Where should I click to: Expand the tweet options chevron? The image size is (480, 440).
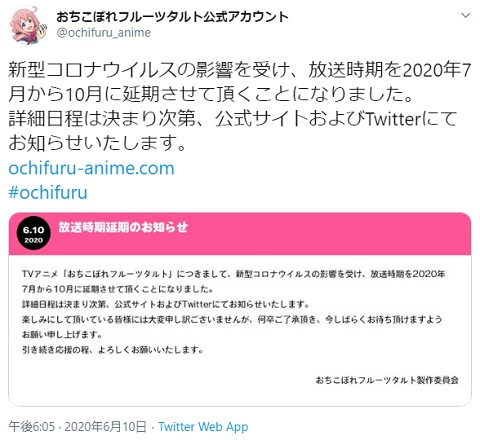(x=465, y=15)
